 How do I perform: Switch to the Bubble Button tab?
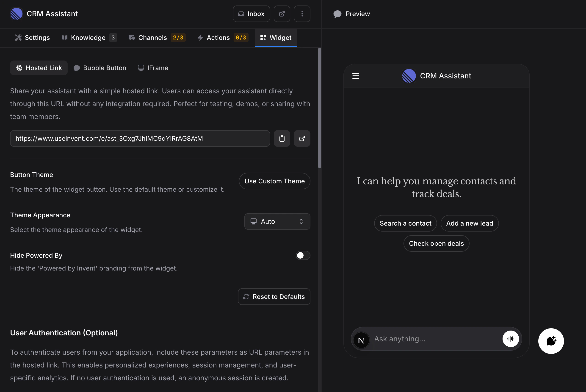tap(100, 68)
